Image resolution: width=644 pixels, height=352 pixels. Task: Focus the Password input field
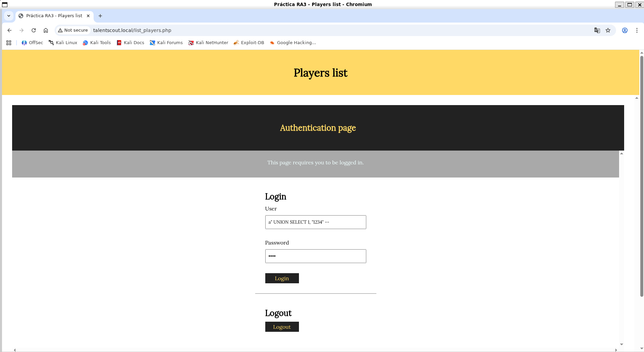[315, 256]
